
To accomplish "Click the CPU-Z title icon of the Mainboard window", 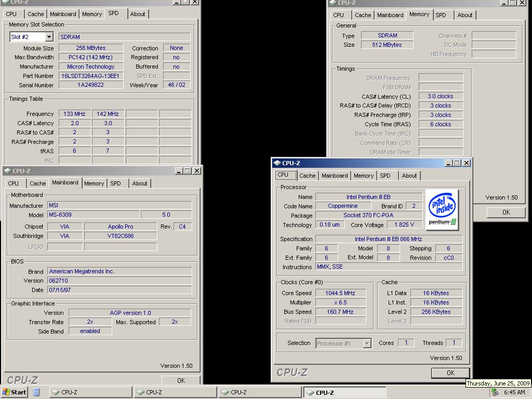I will [7, 170].
